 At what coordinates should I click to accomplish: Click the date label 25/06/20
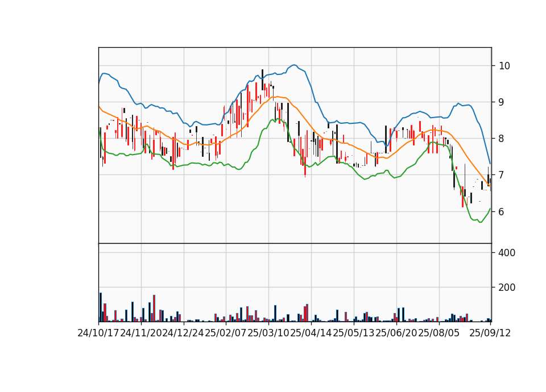click(396, 333)
